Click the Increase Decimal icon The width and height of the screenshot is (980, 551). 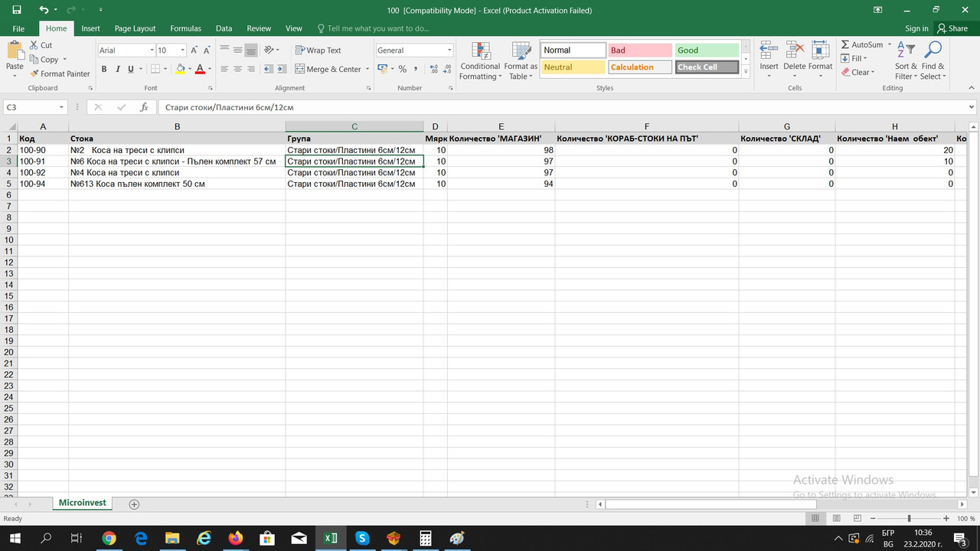coord(434,69)
